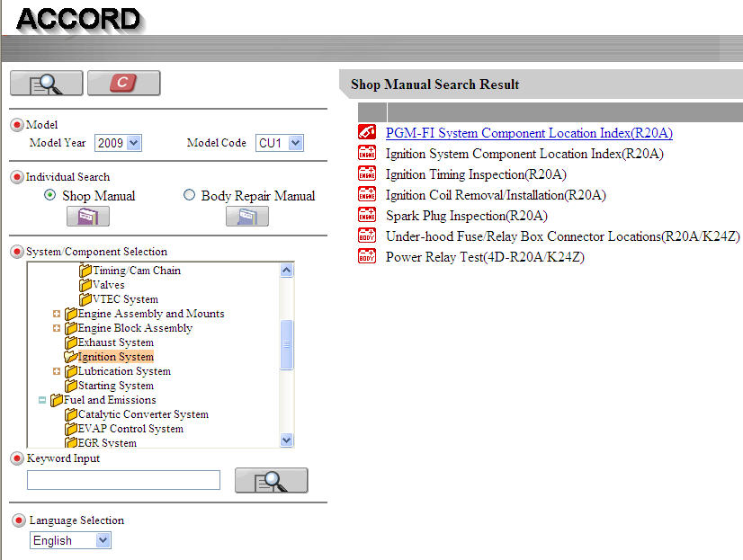Click the EGR System folder icon

[71, 442]
